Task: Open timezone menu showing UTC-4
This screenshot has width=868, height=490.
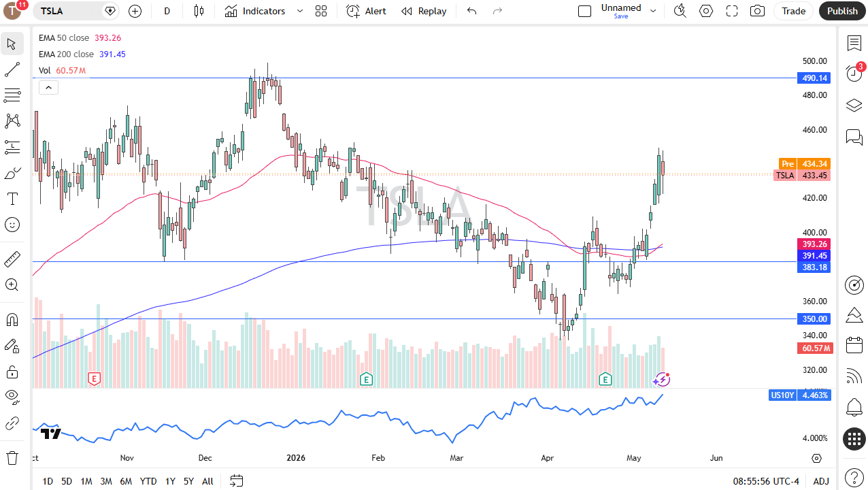Action: coord(766,481)
